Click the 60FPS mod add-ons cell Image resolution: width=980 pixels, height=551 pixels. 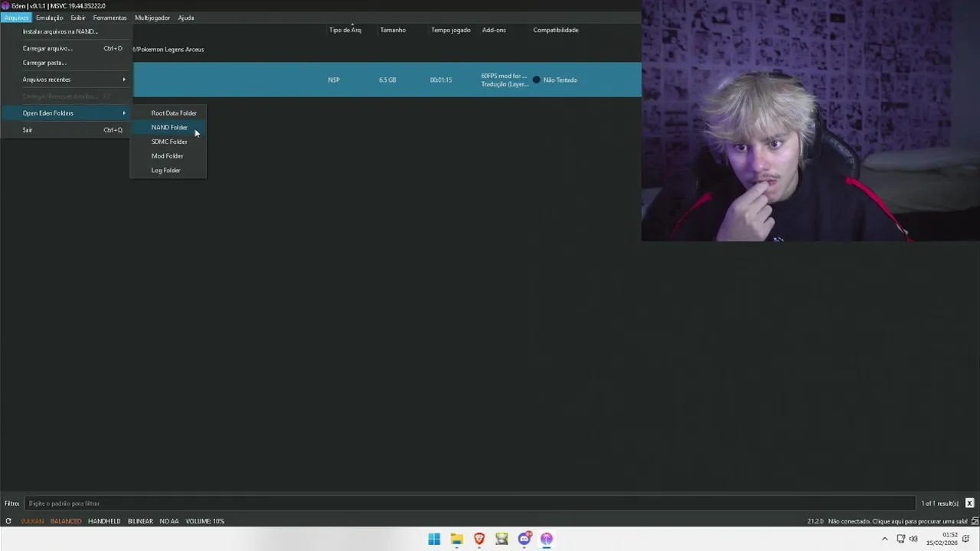(505, 80)
